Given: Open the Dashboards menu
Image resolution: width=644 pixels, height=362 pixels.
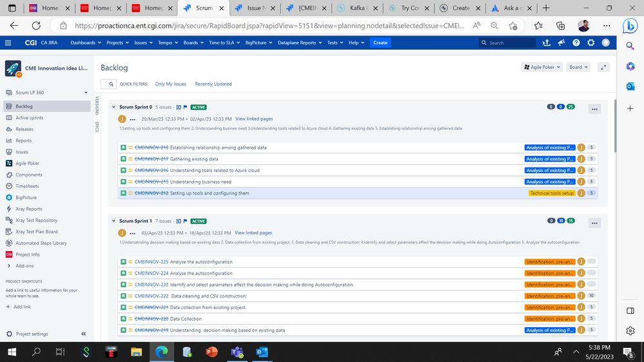Looking at the screenshot, I should pos(86,43).
